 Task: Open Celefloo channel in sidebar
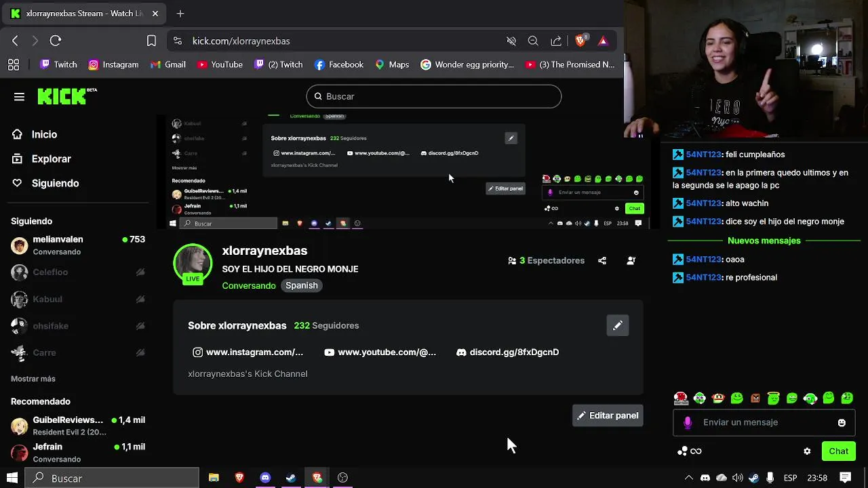point(79,272)
